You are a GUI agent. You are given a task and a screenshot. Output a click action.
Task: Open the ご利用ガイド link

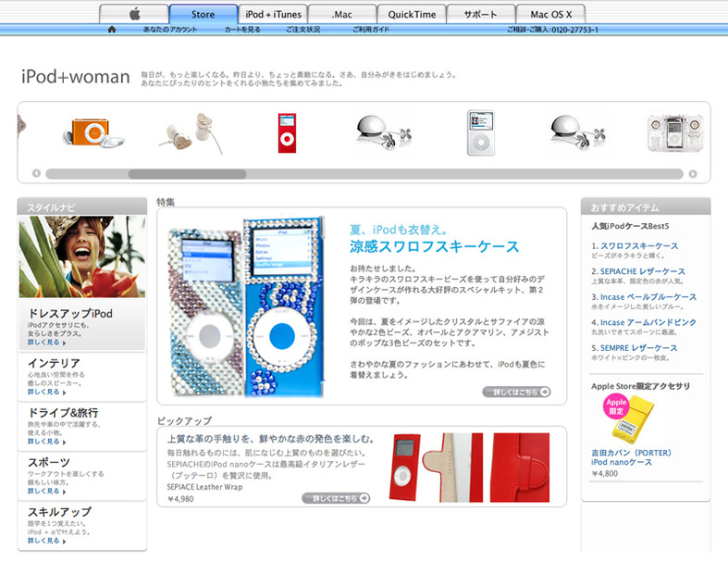click(371, 30)
